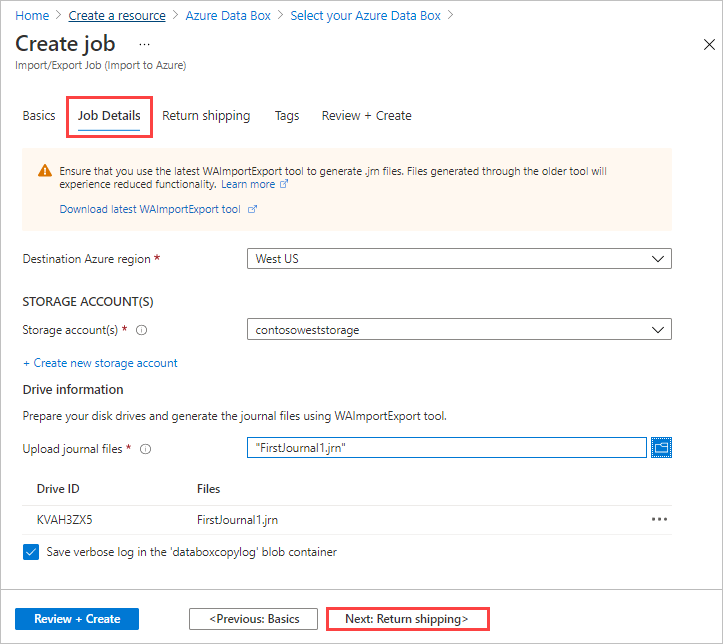Click the folder browse icon for journal files

pos(661,448)
